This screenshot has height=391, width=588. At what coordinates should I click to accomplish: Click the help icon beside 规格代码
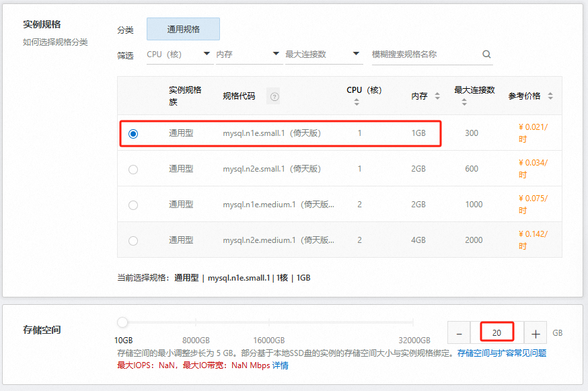pos(274,97)
